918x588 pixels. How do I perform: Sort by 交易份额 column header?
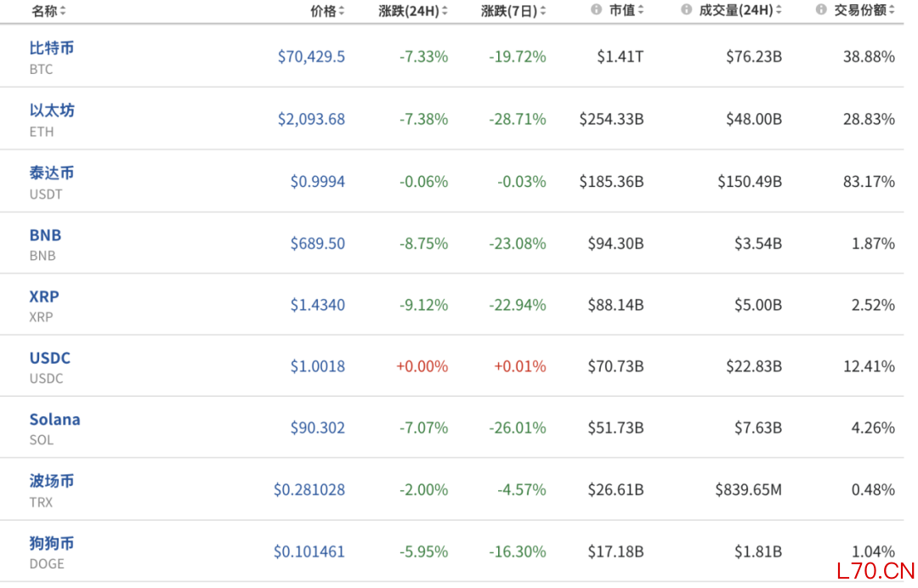pos(864,10)
